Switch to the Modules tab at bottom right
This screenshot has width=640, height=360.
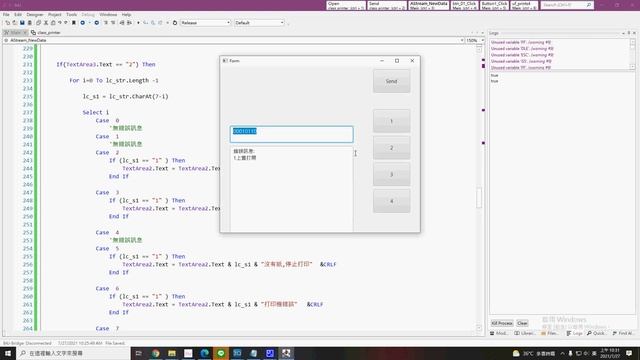(x=499, y=333)
